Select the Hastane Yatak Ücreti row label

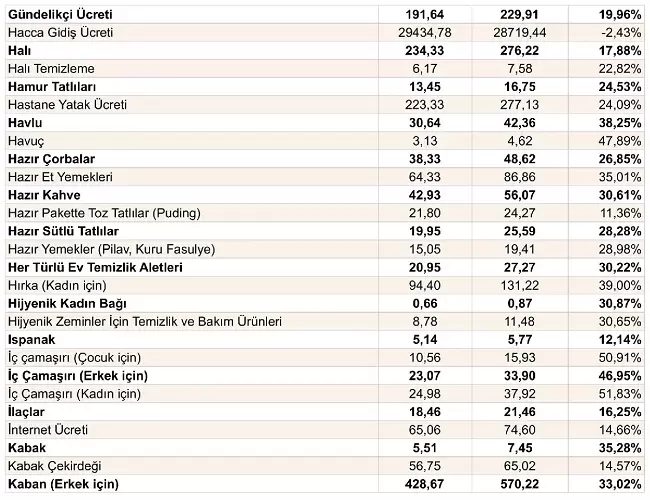67,105
